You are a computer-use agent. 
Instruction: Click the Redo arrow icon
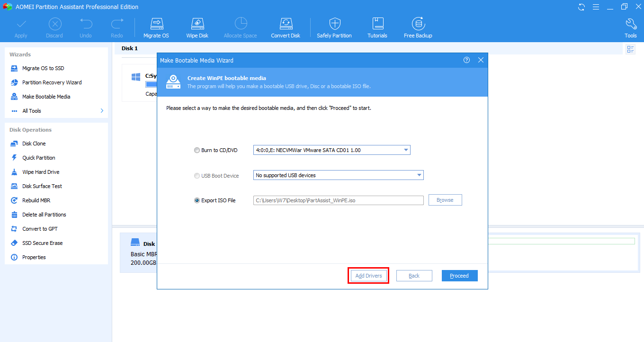click(x=117, y=24)
